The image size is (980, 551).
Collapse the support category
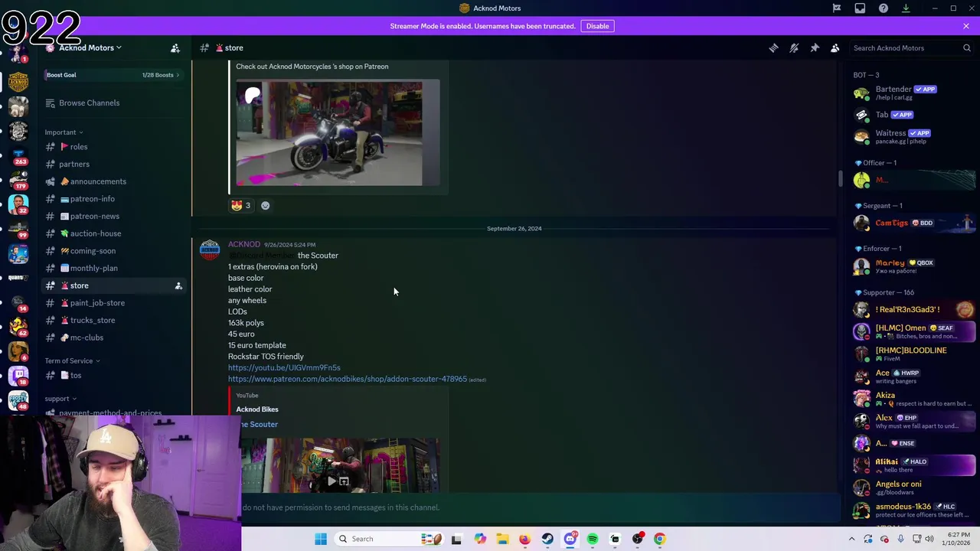click(60, 399)
